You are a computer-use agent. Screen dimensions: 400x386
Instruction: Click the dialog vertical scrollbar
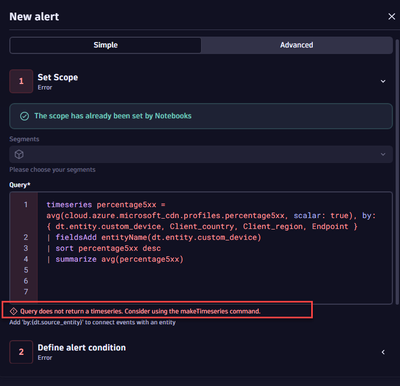(x=397, y=173)
